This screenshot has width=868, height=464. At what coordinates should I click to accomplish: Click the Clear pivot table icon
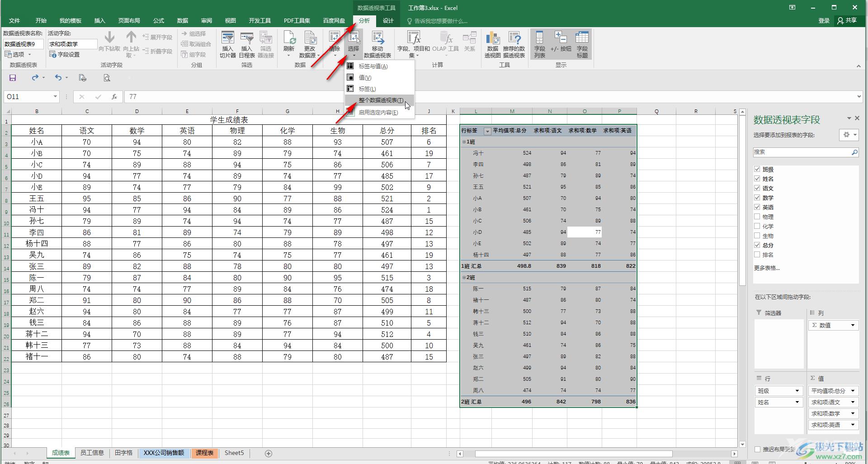[335, 44]
